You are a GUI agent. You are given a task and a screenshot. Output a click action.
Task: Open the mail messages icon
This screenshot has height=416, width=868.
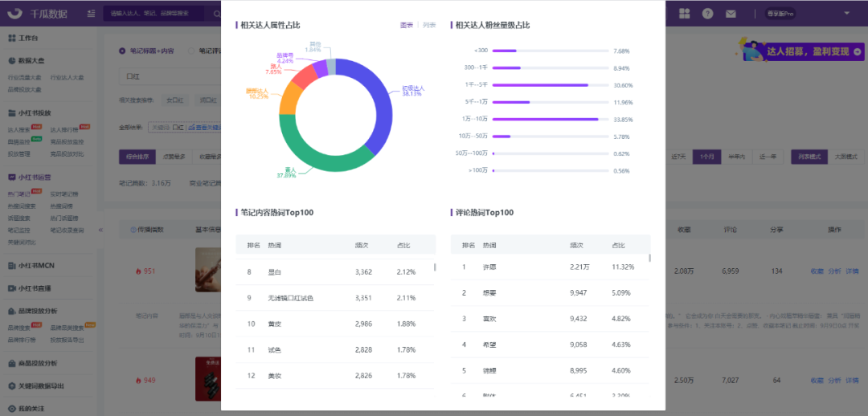coord(731,14)
